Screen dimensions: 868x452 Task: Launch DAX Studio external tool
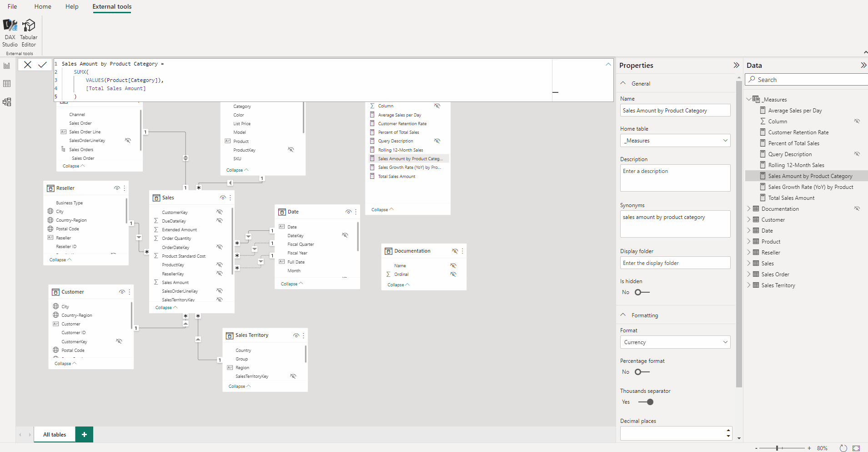(x=10, y=33)
